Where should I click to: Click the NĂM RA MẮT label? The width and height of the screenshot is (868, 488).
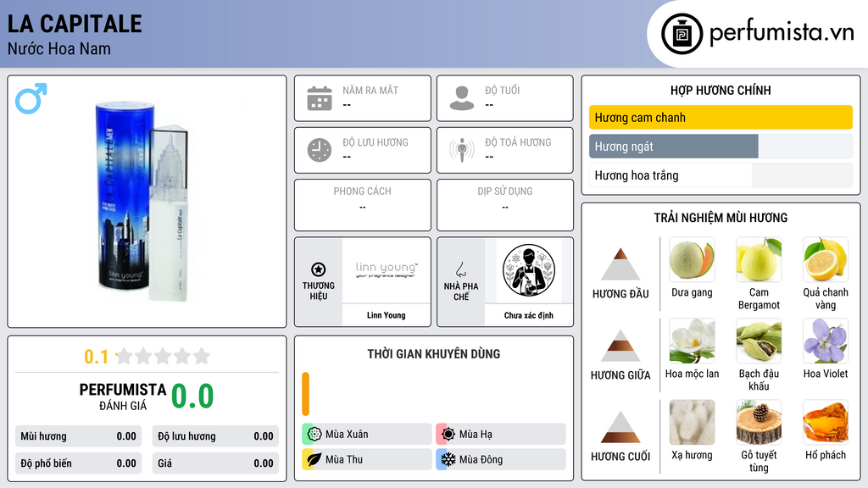370,90
